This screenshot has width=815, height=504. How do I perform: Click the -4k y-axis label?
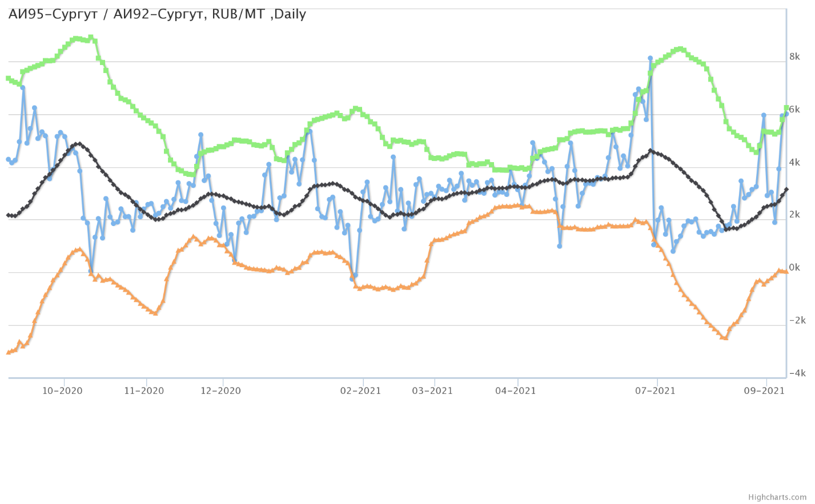click(796, 373)
